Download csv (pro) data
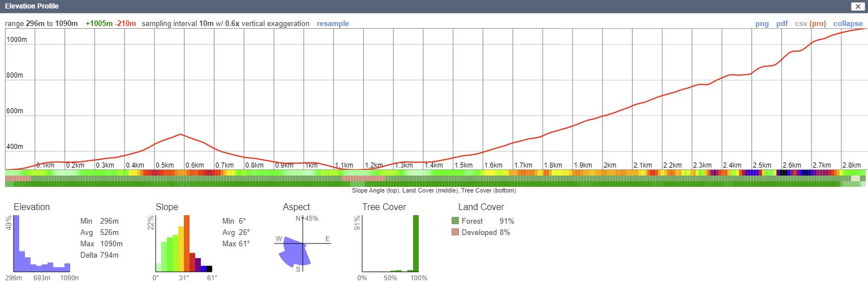This screenshot has width=868, height=282. 810,24
